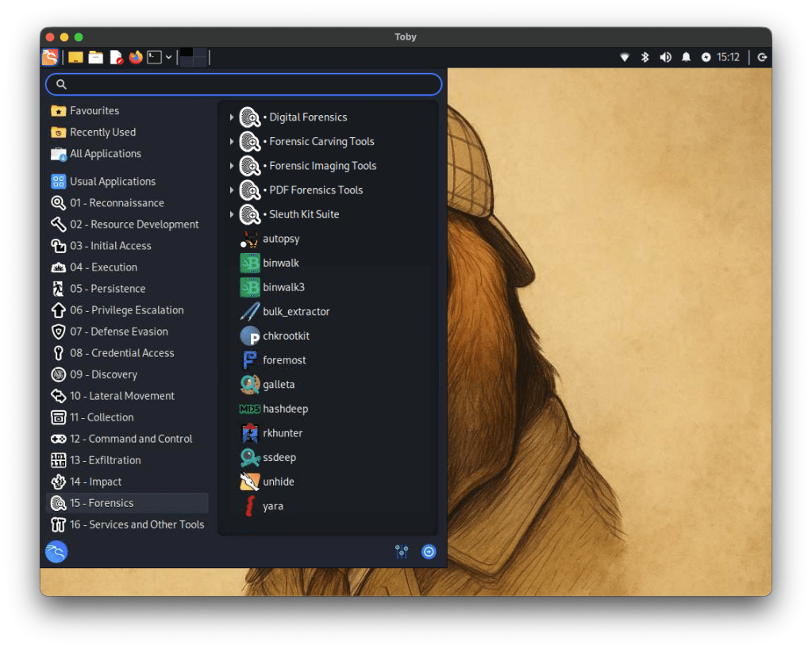Select the 08 - Credential Access category

click(121, 353)
